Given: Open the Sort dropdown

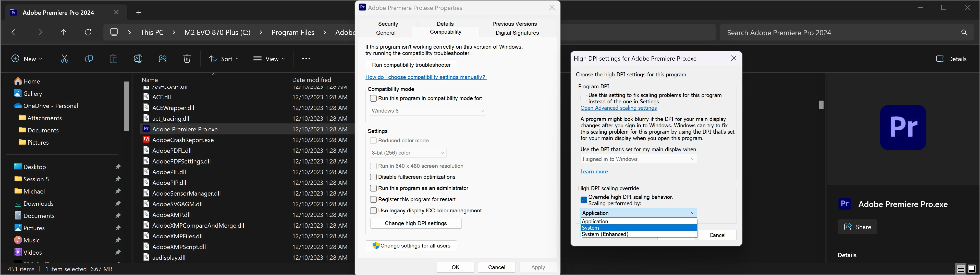Looking at the screenshot, I should (224, 59).
